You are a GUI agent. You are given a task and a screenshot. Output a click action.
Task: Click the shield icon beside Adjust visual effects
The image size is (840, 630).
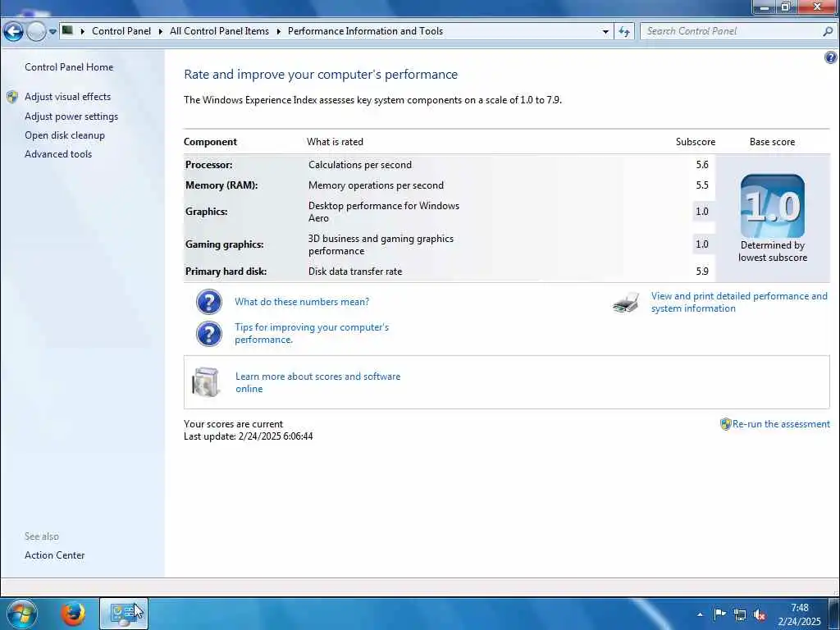(x=12, y=97)
